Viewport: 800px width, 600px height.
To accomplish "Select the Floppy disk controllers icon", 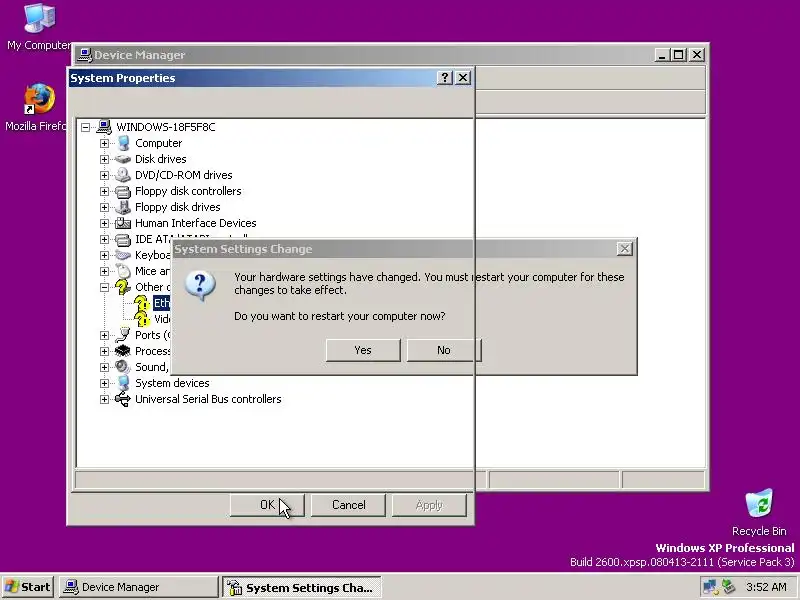I will 123,191.
